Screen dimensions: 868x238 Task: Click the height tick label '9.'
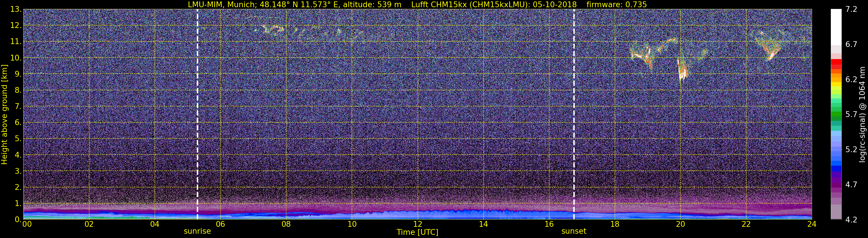click(x=18, y=74)
